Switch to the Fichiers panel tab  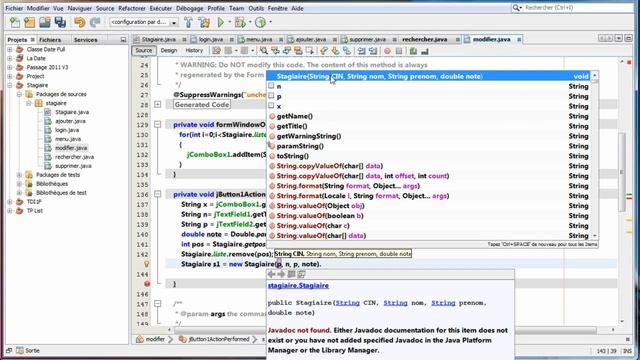pyautogui.click(x=50, y=40)
